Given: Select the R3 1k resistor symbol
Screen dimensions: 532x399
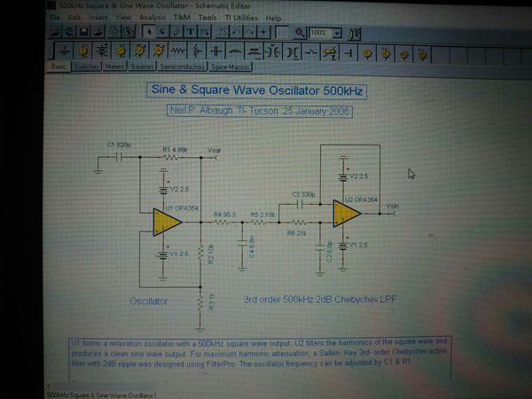Looking at the screenshot, I should (x=200, y=304).
